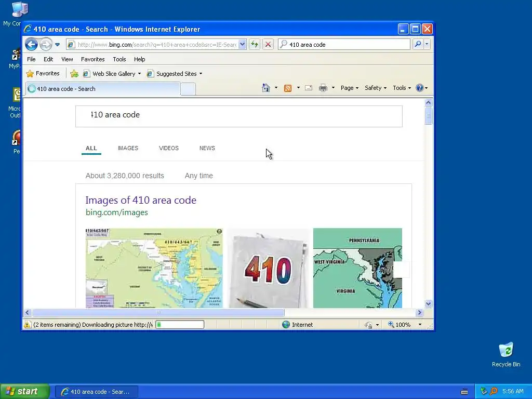Open the recent pages dropdown arrow
The width and height of the screenshot is (532, 399).
[x=57, y=45]
